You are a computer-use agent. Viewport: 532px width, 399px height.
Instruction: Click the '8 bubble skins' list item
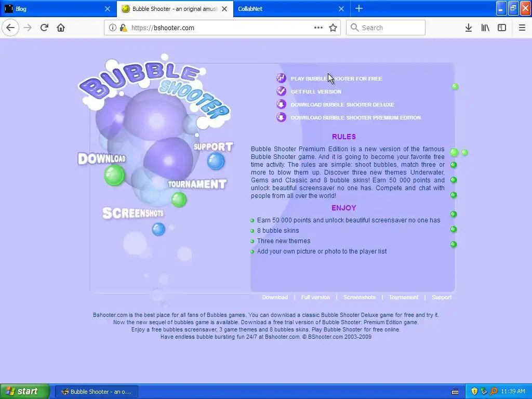[278, 231]
